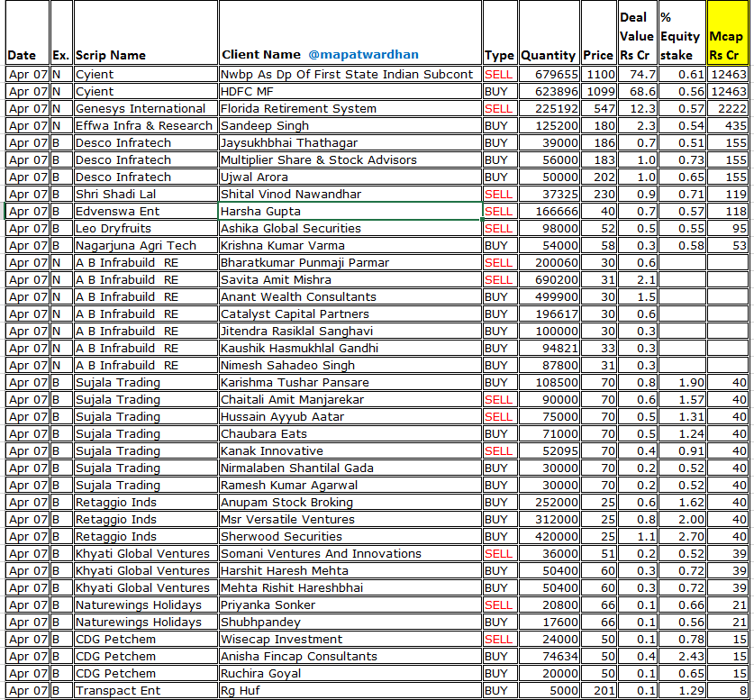Viewport: 754px width, 700px height.
Task: Select 'Sherwood Securities' cell
Action: point(350,537)
